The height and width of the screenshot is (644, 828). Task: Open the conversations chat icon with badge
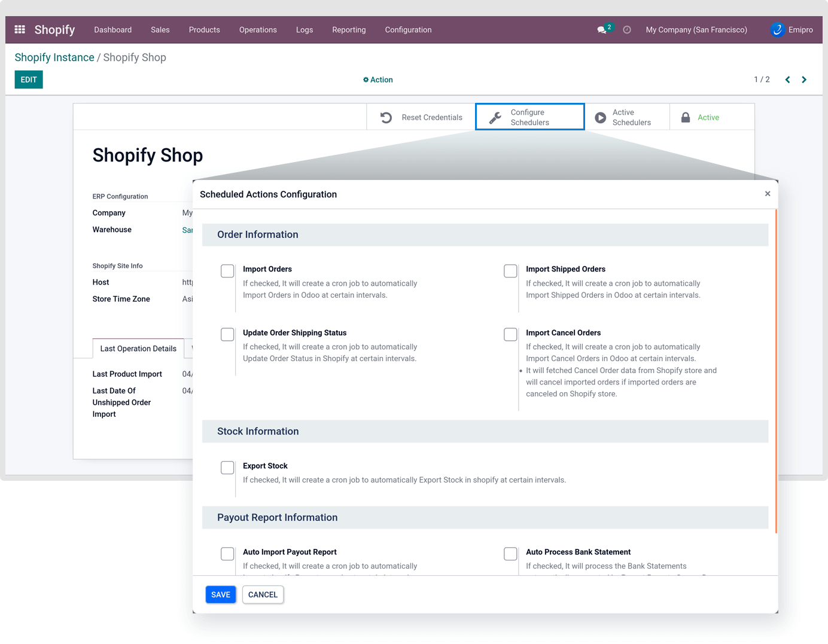(x=604, y=29)
